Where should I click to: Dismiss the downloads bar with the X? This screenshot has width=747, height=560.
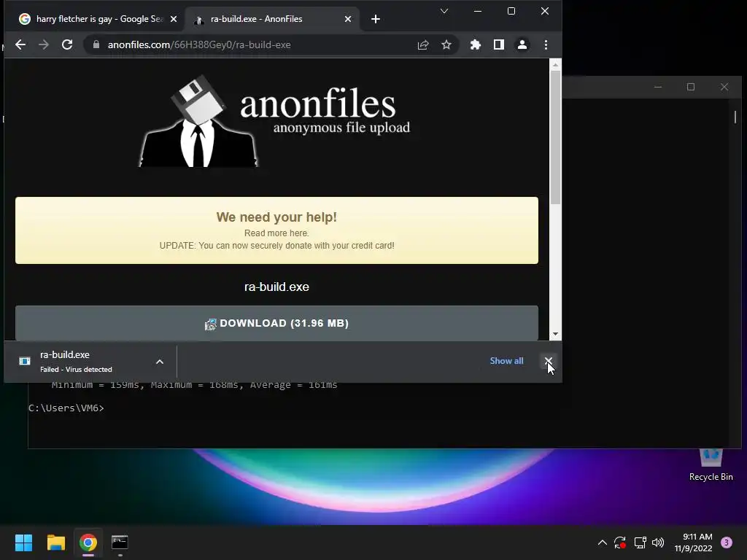point(549,361)
